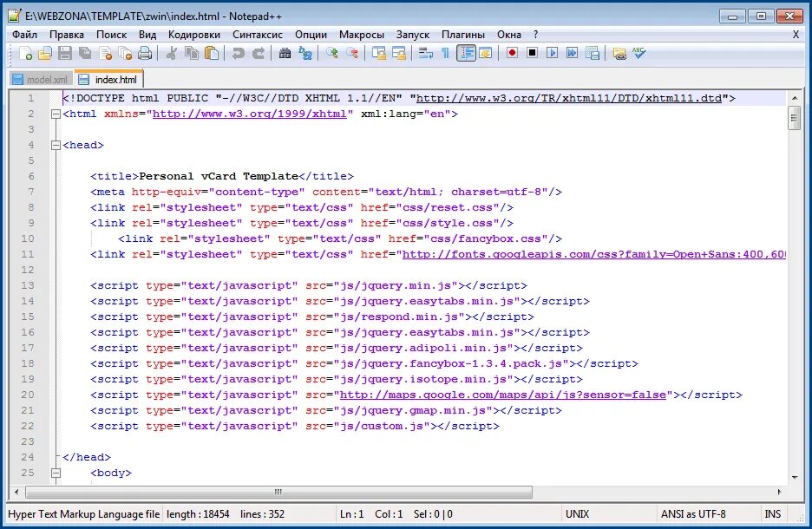Click the ABC spell-check icon

tap(639, 53)
